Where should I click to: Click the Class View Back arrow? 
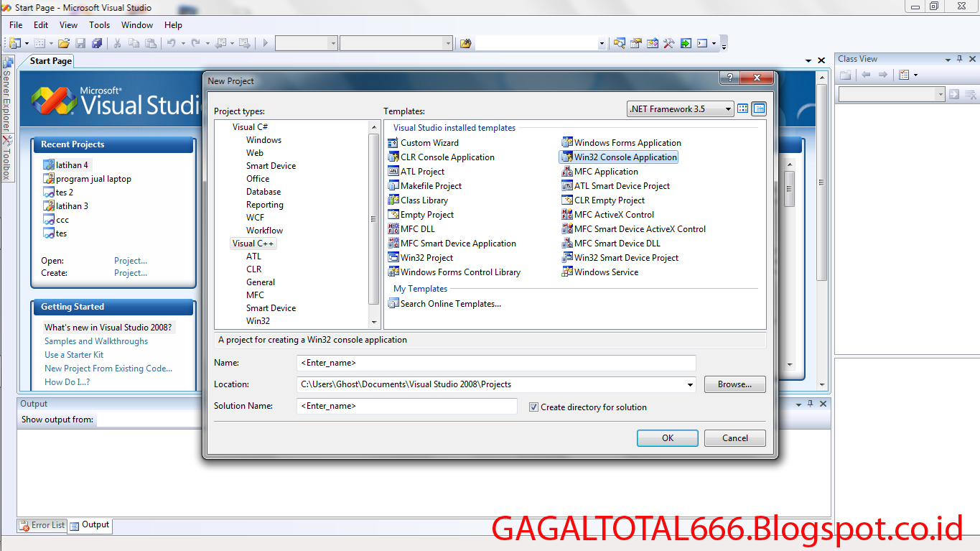(x=867, y=75)
